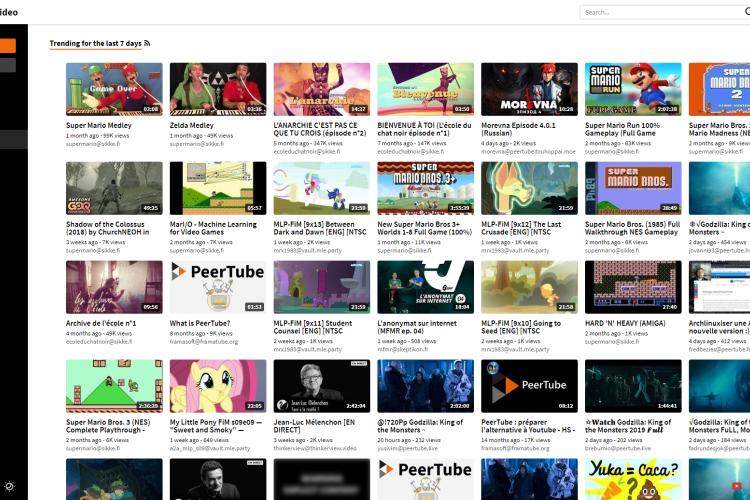
Task: Visit thinkerview@thinkerview.video channel link
Action: pos(315,449)
